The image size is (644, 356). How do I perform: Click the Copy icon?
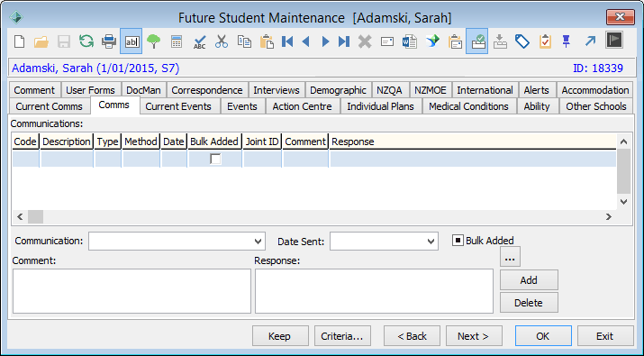click(244, 41)
